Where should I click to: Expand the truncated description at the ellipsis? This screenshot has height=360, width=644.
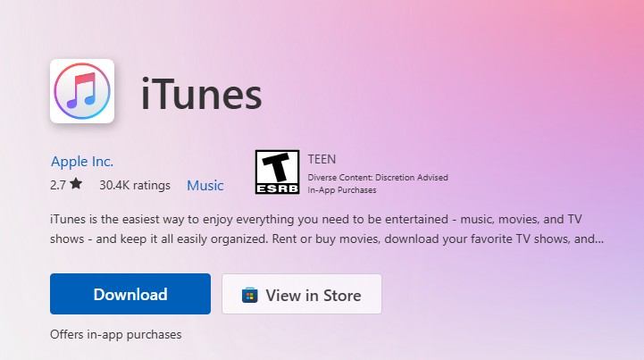(598, 239)
